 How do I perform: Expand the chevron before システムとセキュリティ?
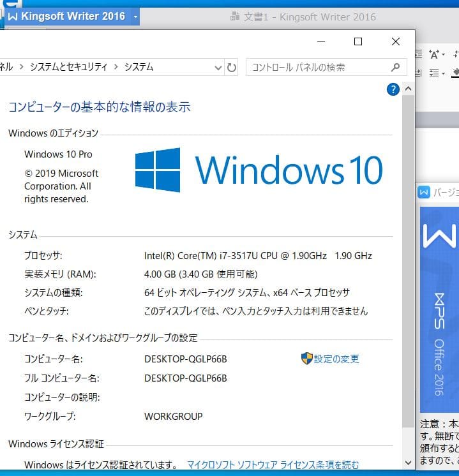click(22, 66)
